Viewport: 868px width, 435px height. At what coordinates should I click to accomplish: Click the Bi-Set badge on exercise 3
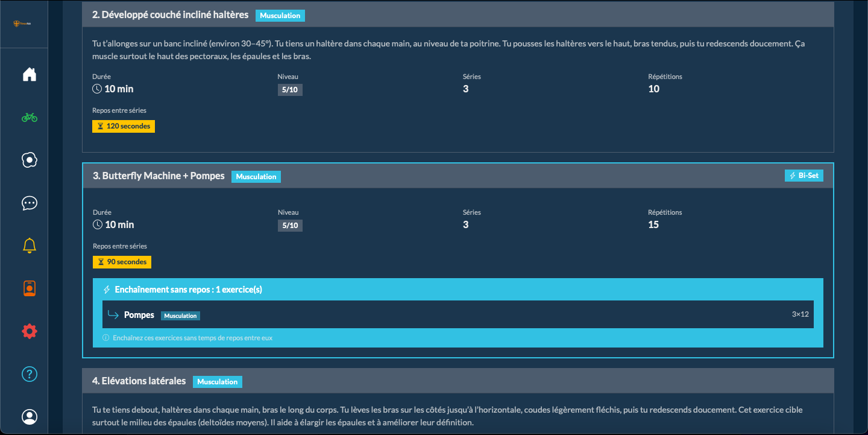804,176
